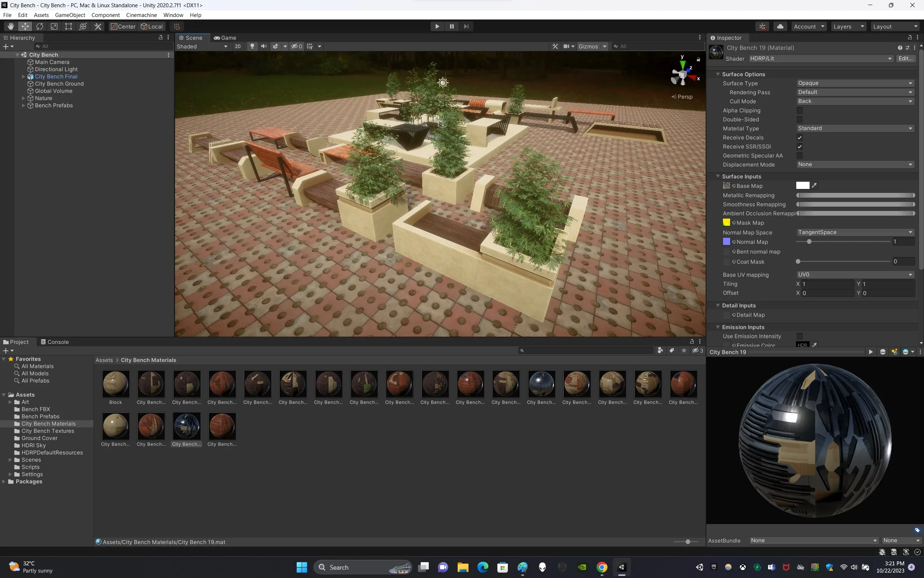This screenshot has height=578, width=924.
Task: Click Base Map white color swatch
Action: [x=803, y=185]
